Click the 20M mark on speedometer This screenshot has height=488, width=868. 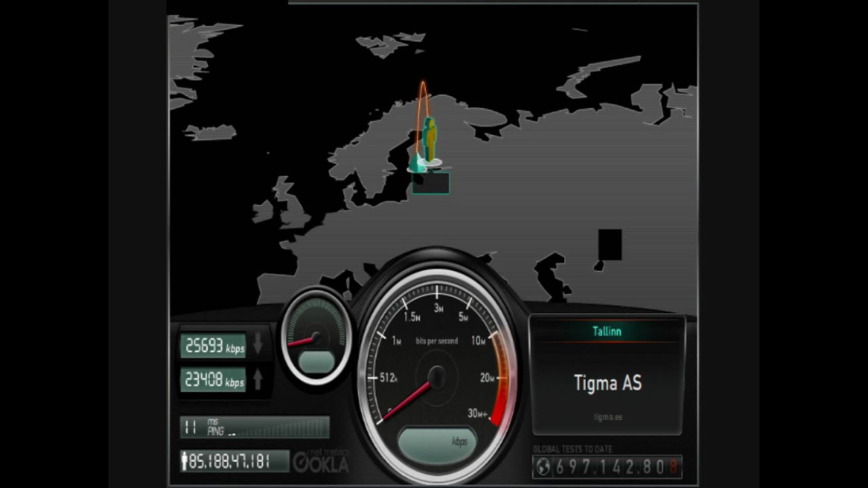pyautogui.click(x=487, y=378)
